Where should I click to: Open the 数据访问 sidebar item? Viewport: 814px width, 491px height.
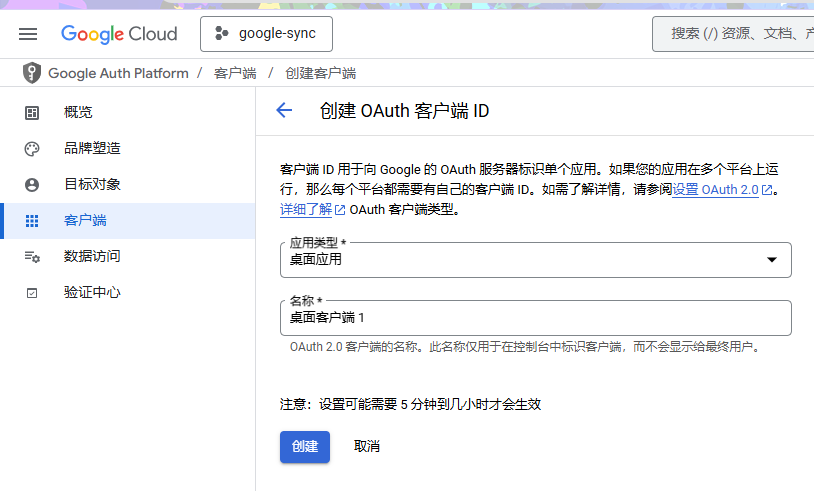point(128,256)
